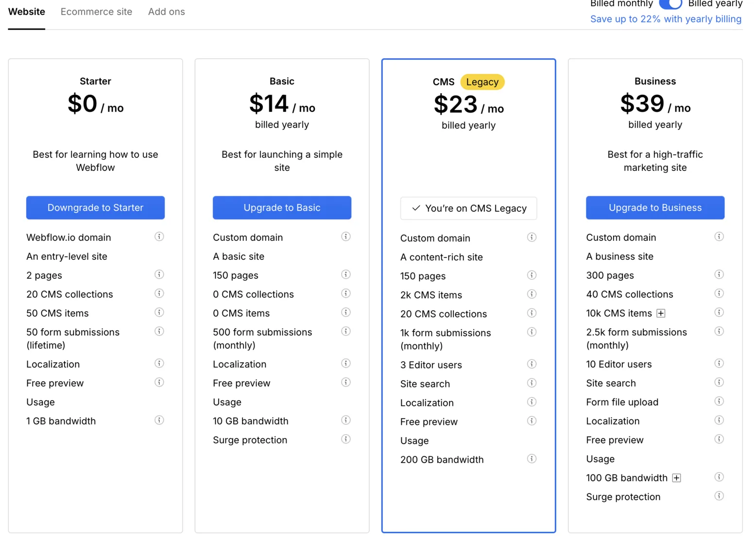This screenshot has width=756, height=542.
Task: View info for 50 CMS items
Action: 159,312
